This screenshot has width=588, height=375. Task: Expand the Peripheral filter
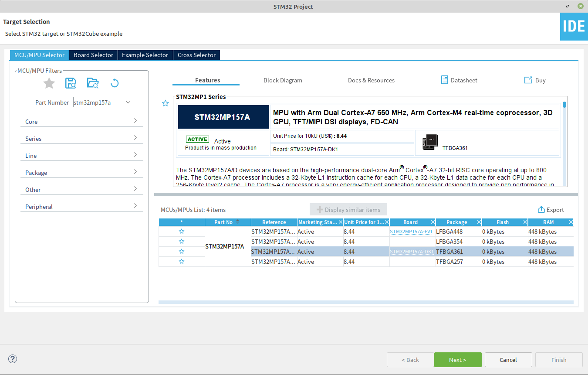(81, 207)
